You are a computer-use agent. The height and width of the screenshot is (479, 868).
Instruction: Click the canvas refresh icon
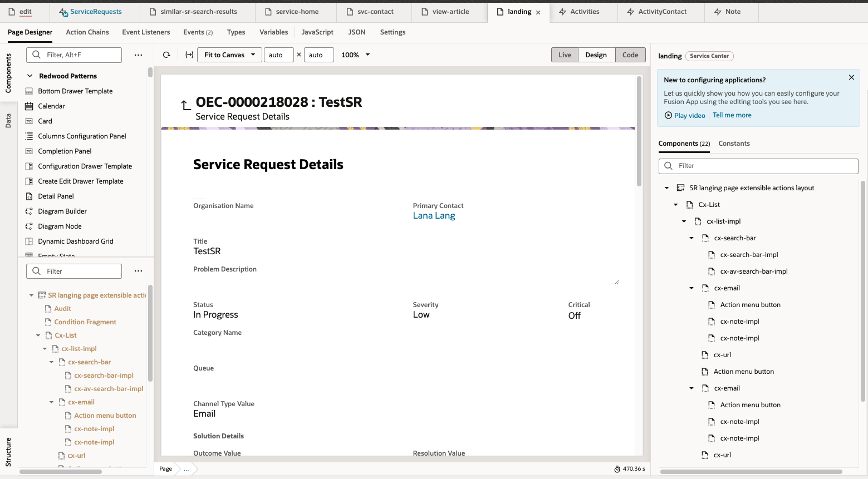coord(166,55)
